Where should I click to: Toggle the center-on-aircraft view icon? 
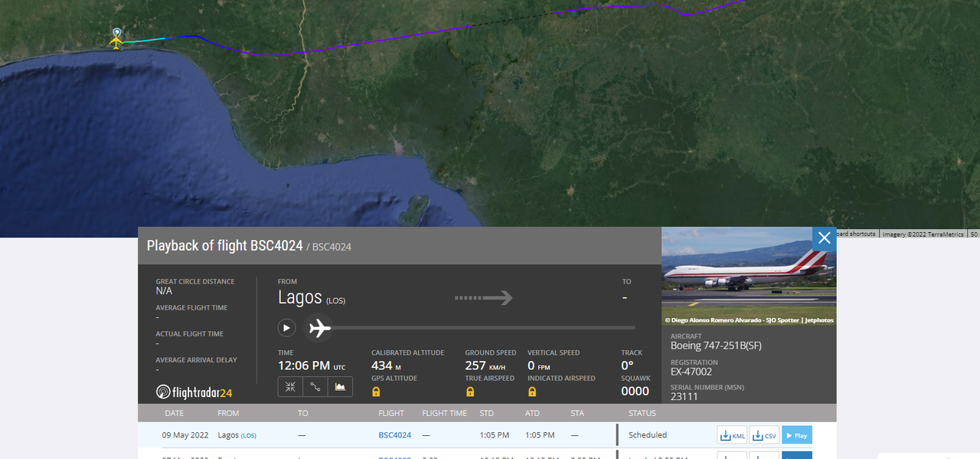[x=290, y=387]
